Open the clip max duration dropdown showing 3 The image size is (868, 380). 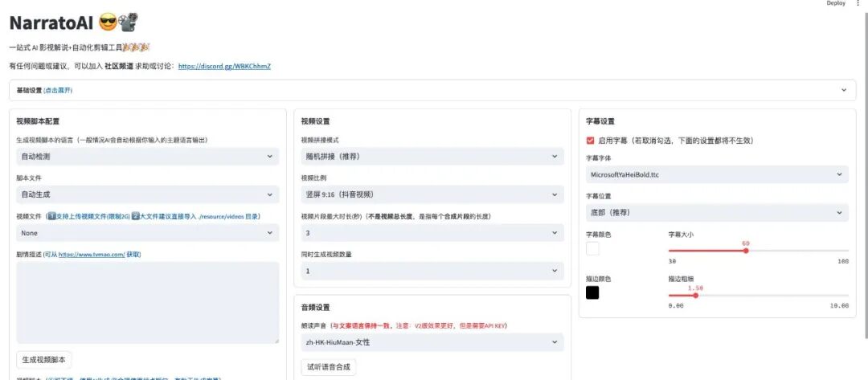click(432, 233)
